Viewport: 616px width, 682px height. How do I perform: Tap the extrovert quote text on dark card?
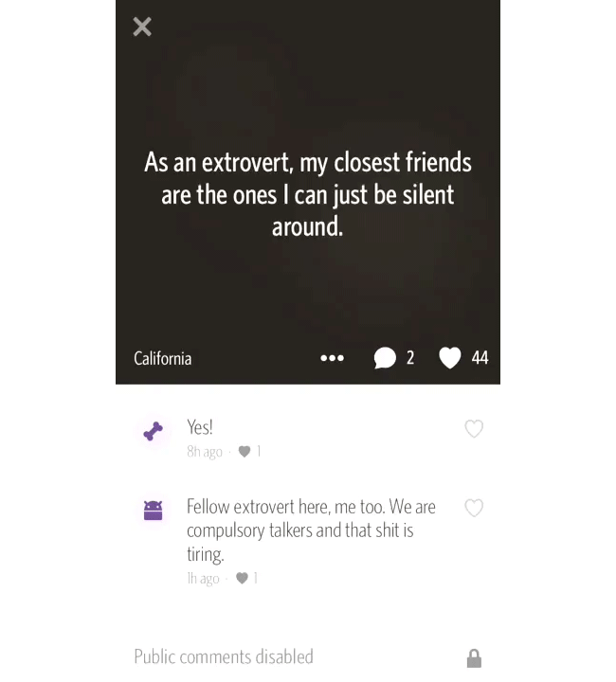coord(308,194)
